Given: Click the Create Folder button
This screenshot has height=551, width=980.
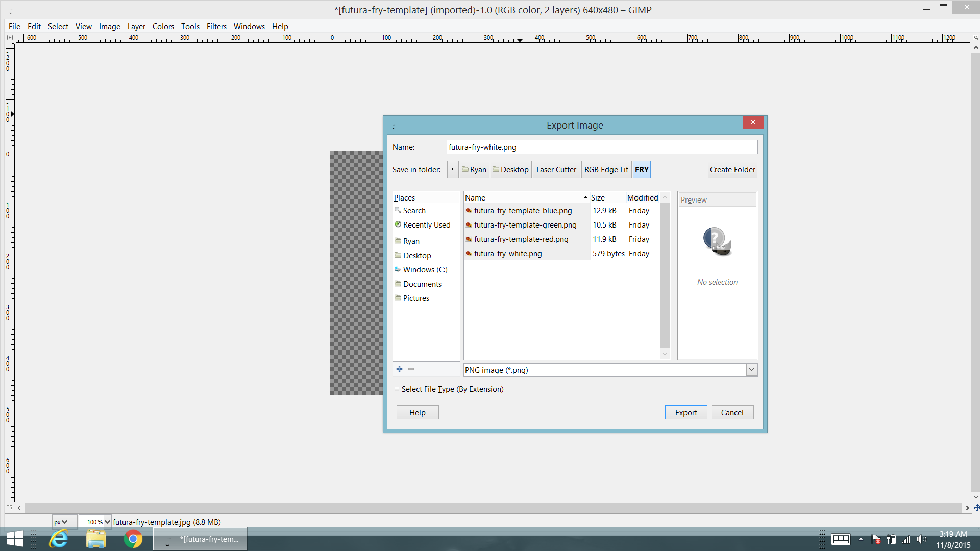Looking at the screenshot, I should point(732,169).
